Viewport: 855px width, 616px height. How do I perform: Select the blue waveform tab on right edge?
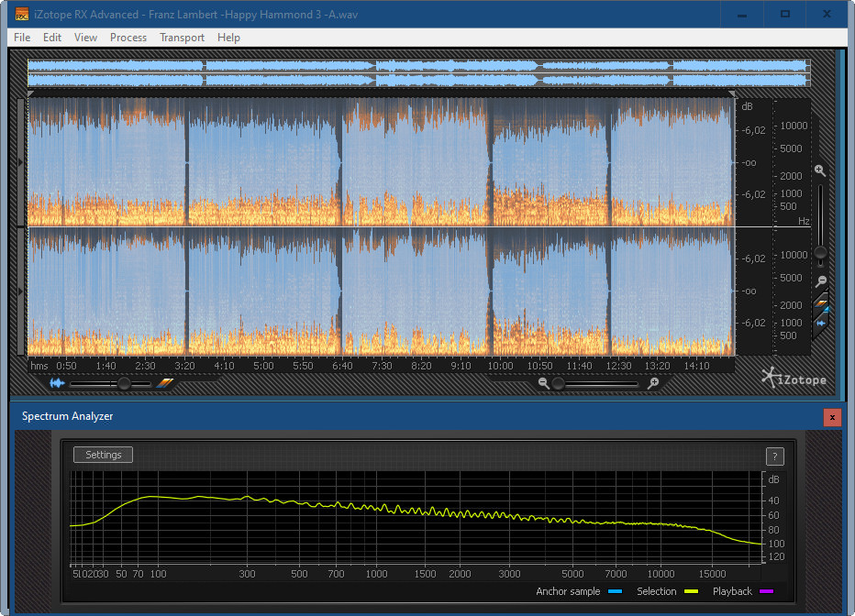tap(822, 322)
